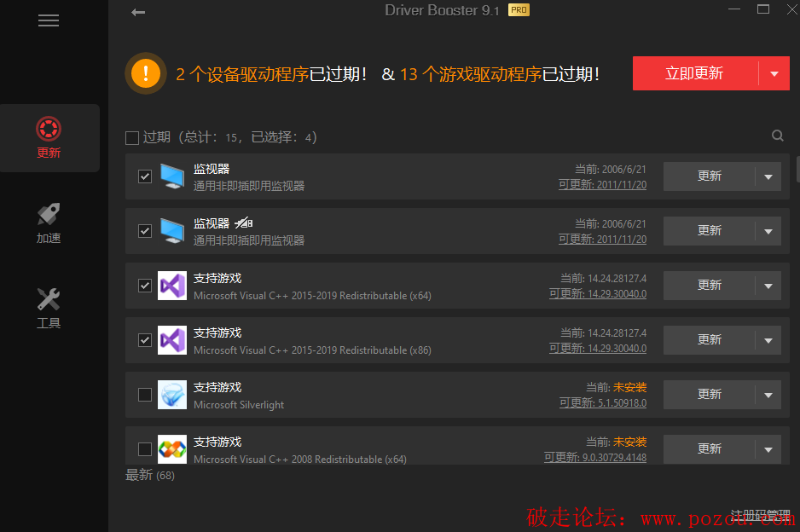Open the hamburger main menu
Screen dimensions: 800x532
click(49, 20)
